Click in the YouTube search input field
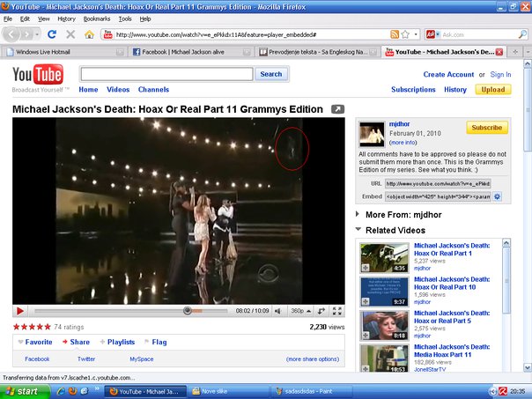532x399 pixels. pos(166,74)
